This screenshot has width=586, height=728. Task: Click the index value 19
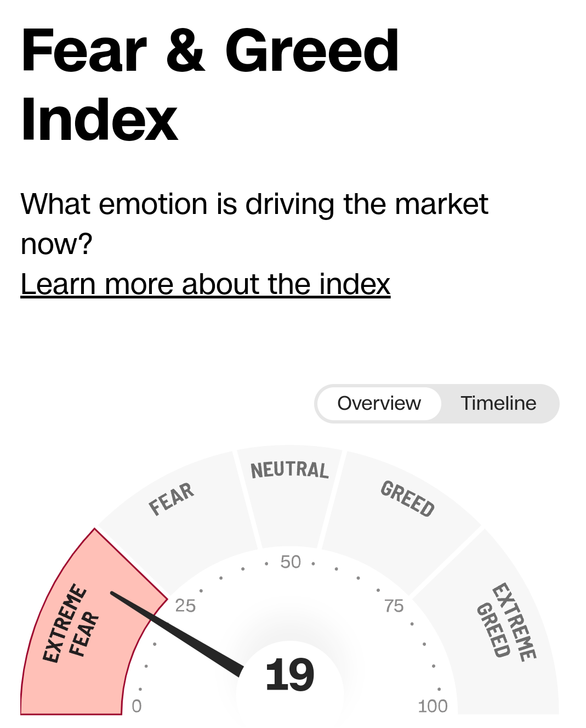tap(289, 676)
